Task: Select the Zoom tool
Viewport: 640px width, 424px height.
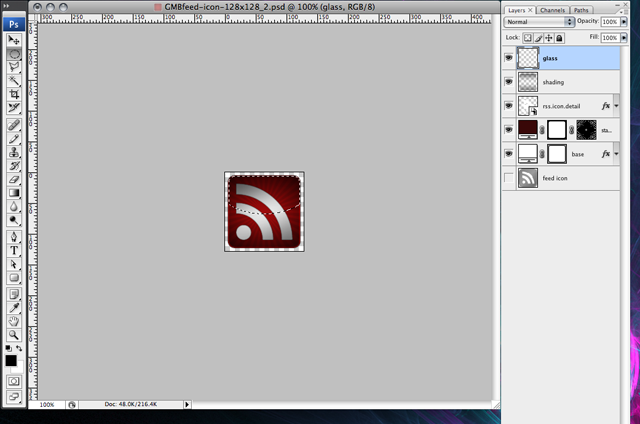Action: point(14,335)
